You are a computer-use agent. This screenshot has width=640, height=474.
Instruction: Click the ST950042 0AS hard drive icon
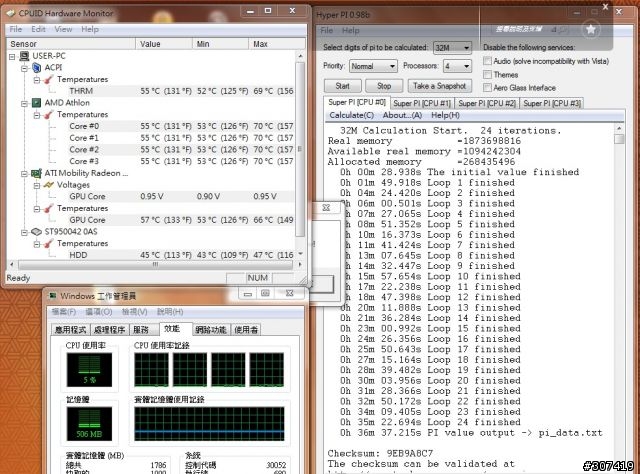tap(36, 231)
